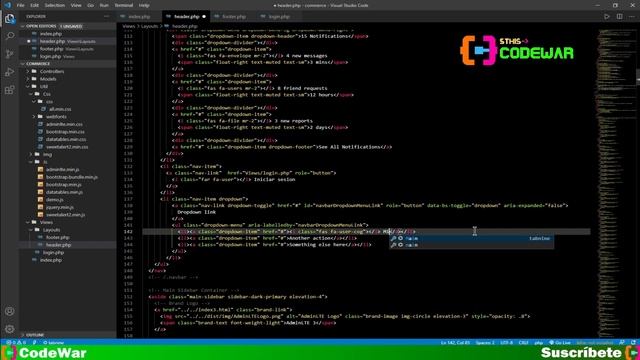Open jquery.min.js in file tree
This screenshot has height=360, width=640.
(x=60, y=207)
